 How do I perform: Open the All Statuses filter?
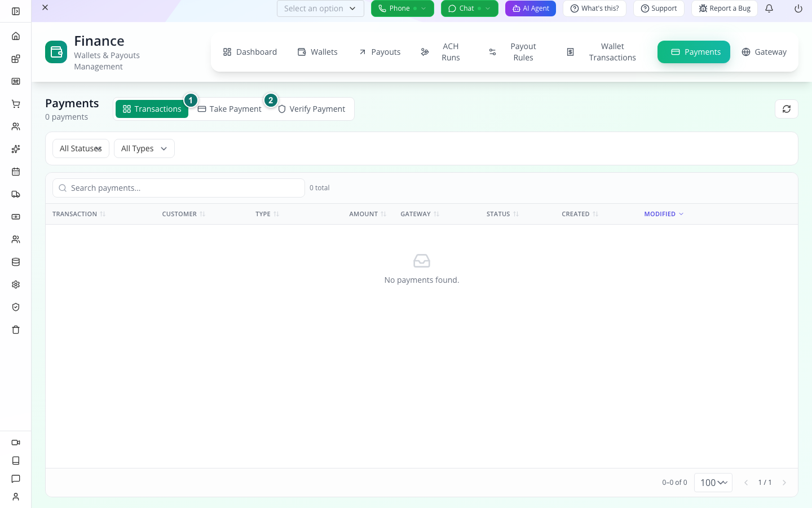tap(81, 148)
